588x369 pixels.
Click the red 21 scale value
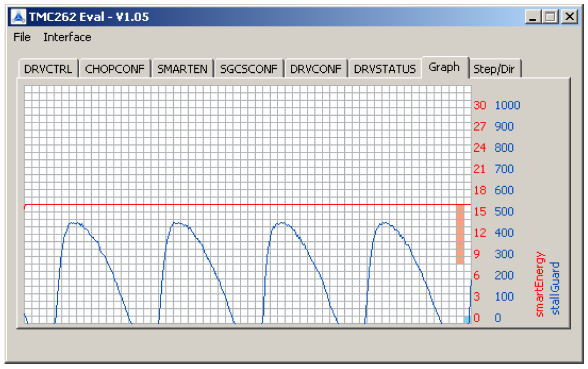coord(480,169)
